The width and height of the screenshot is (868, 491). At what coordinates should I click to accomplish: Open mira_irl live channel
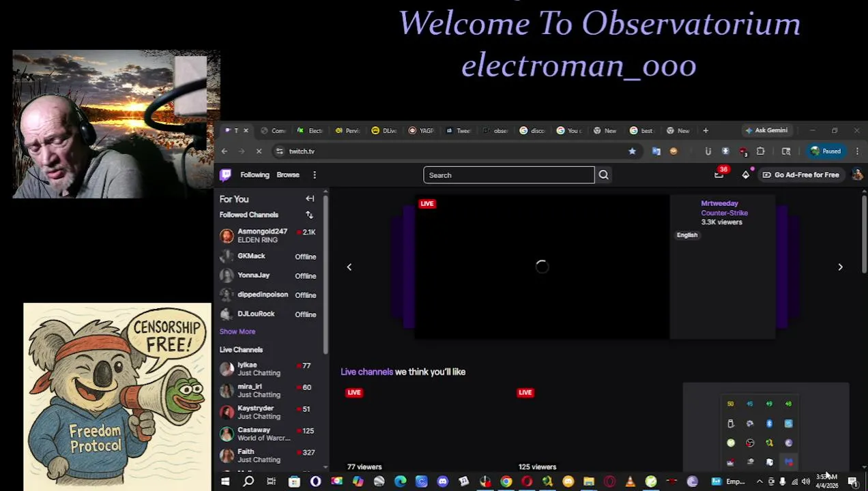coord(268,391)
